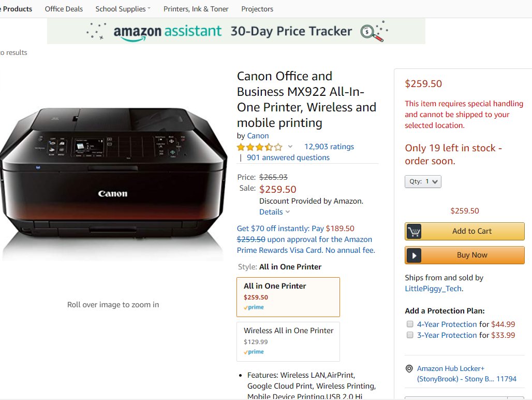
Task: Expand the ratings breakdown arrow beside stars
Action: click(290, 147)
